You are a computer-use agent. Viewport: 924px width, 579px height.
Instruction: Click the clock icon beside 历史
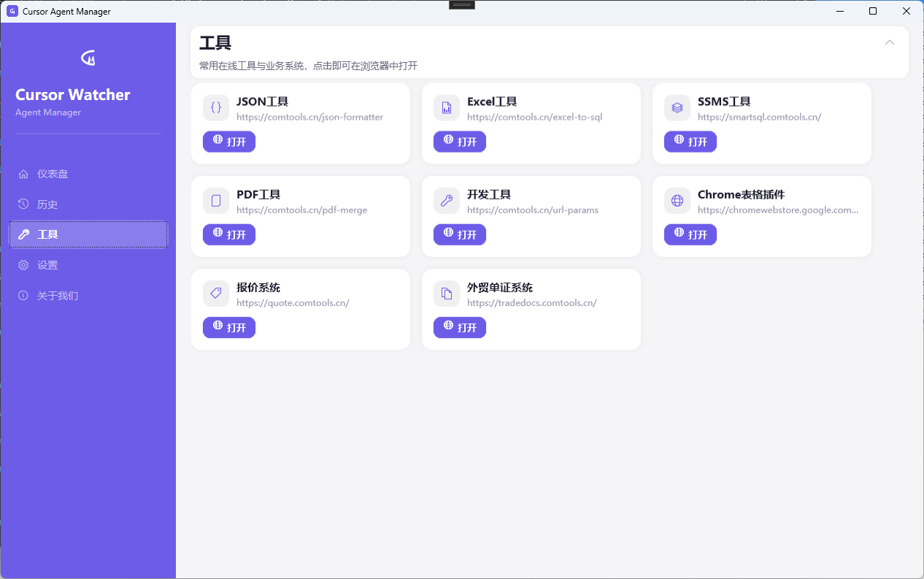[23, 204]
